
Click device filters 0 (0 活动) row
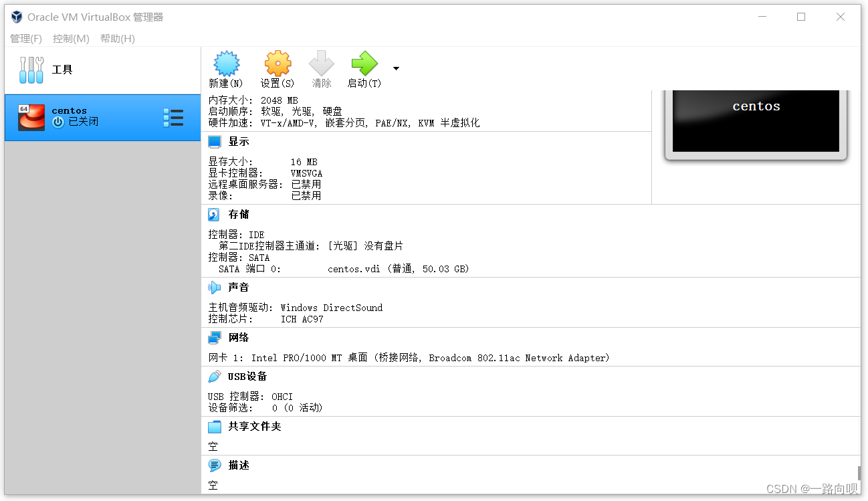[x=265, y=408]
